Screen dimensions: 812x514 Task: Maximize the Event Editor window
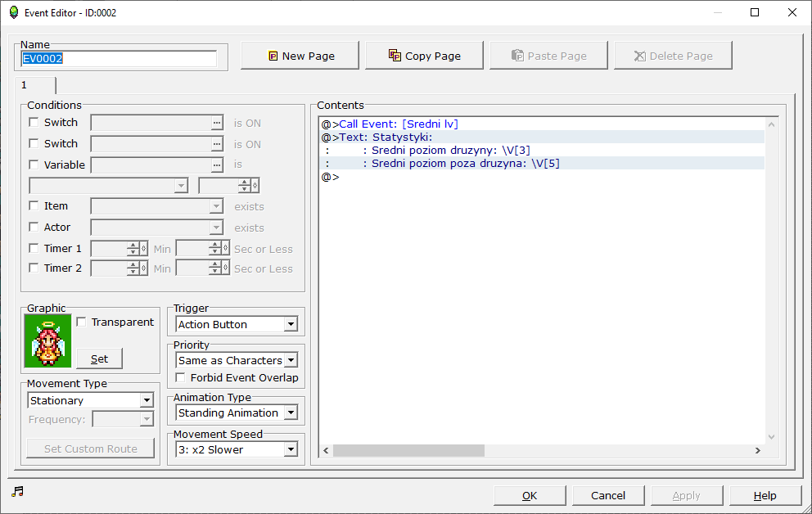[755, 12]
